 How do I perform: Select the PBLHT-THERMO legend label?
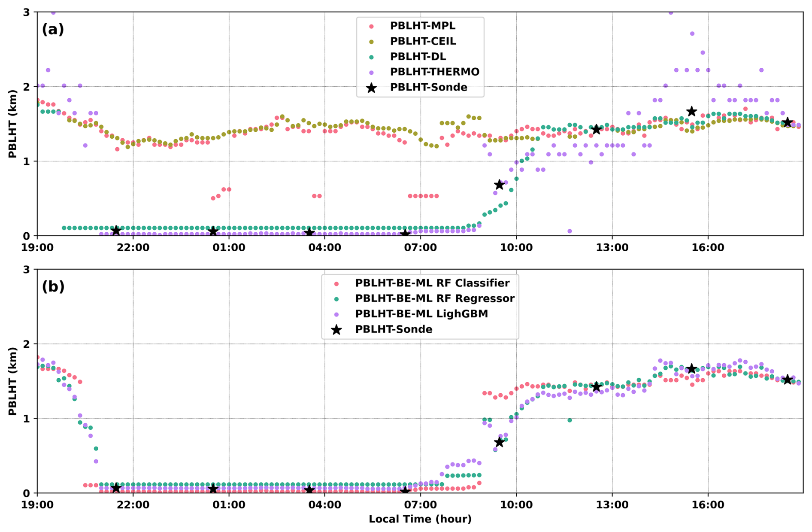point(434,72)
